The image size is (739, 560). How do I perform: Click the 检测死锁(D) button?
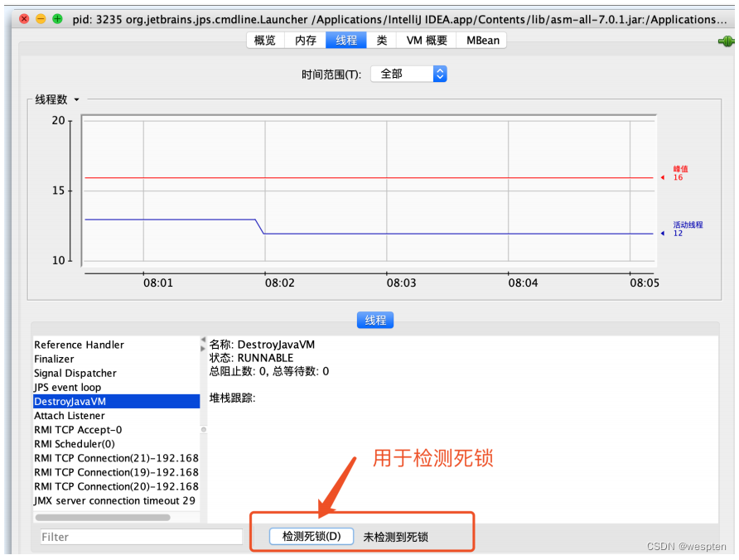(312, 537)
